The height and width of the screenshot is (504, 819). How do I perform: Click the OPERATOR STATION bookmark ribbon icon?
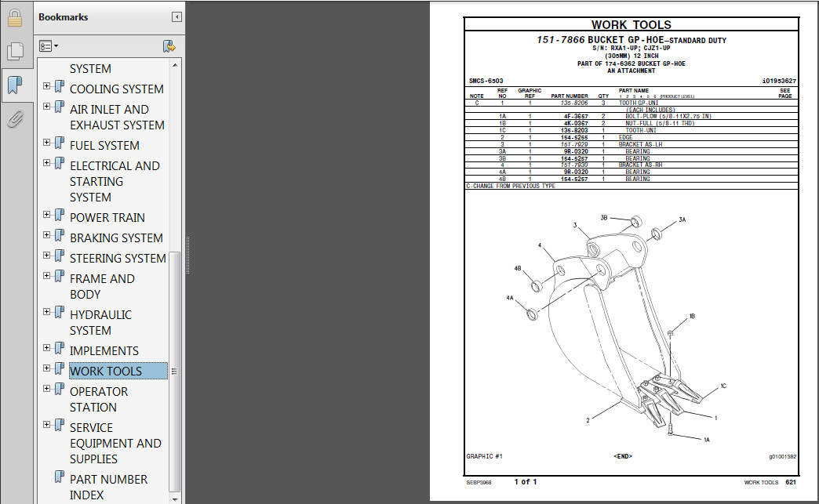[60, 389]
